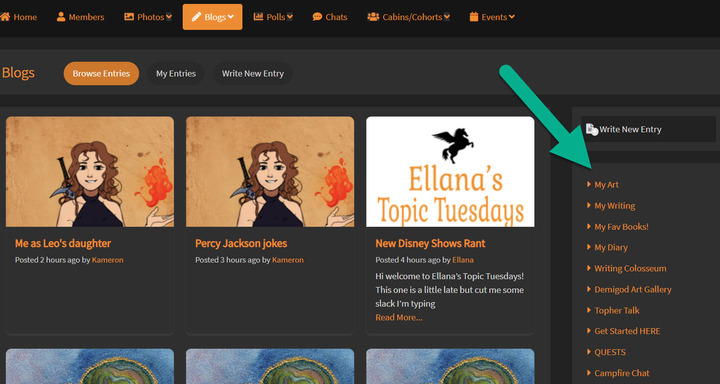The width and height of the screenshot is (720, 384).
Task: Open the Writing Colosseum category
Action: 630,268
